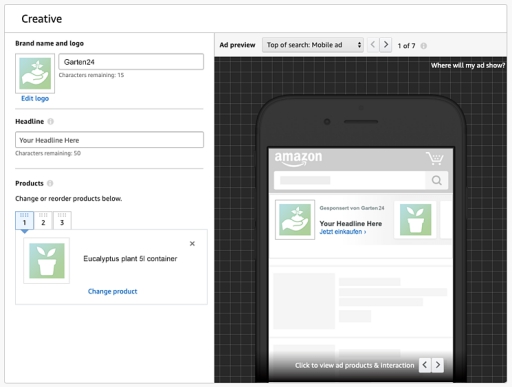The image size is (512, 388).
Task: Open Where will my ad show? link
Action: pyautogui.click(x=468, y=65)
